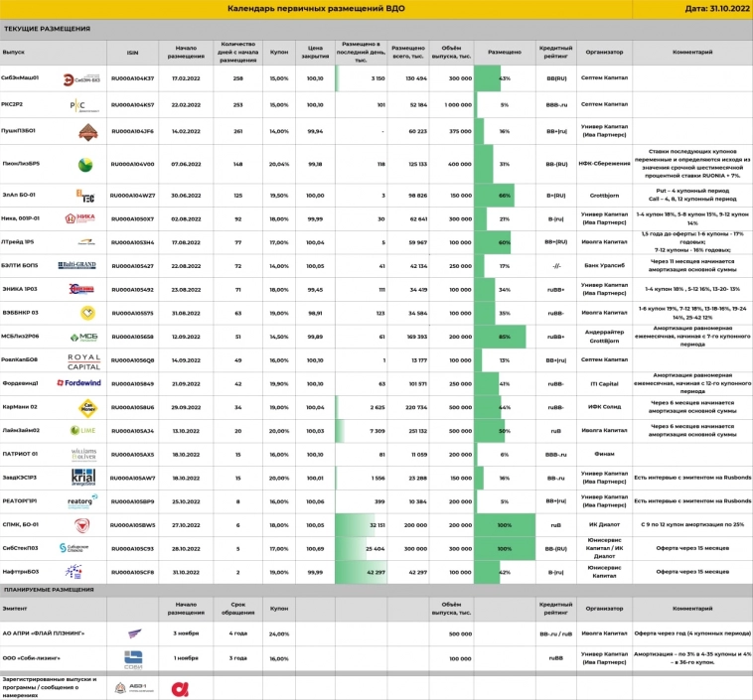Click the 85% progress bar for МСБЛиз2Р06

pos(497,337)
